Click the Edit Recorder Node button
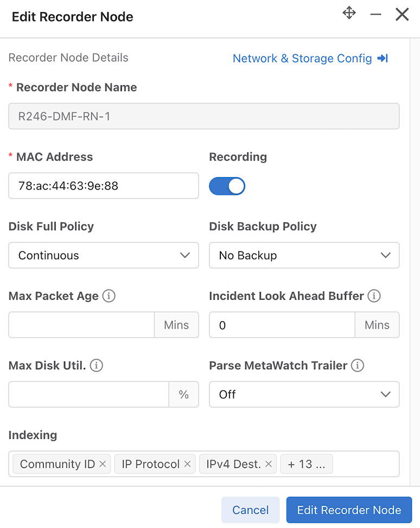The image size is (420, 528). point(349,510)
